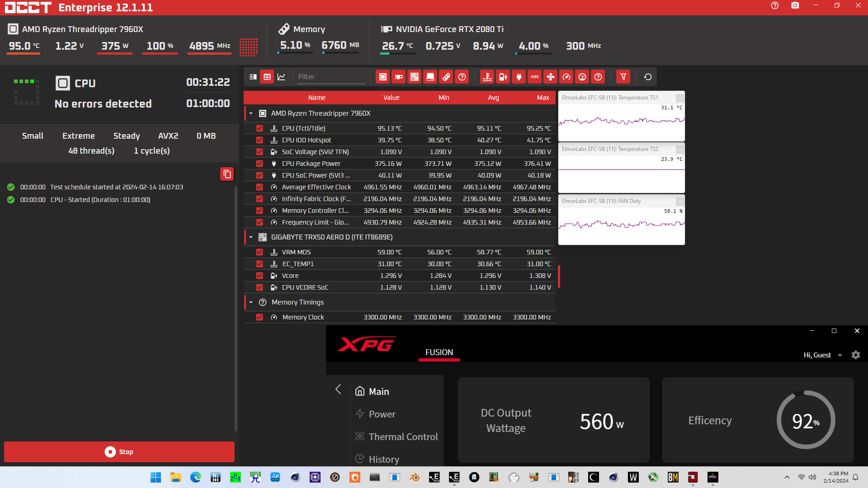Toggle motherboard sensor category filter icon
This screenshot has width=868, height=488.
(415, 77)
